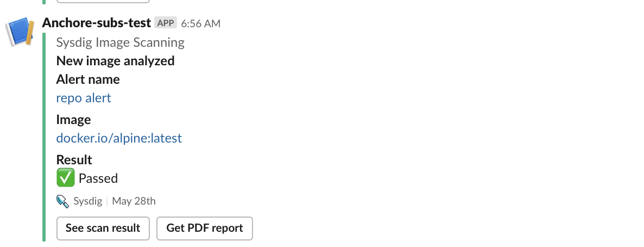Click the Get PDF report button

[x=205, y=228]
